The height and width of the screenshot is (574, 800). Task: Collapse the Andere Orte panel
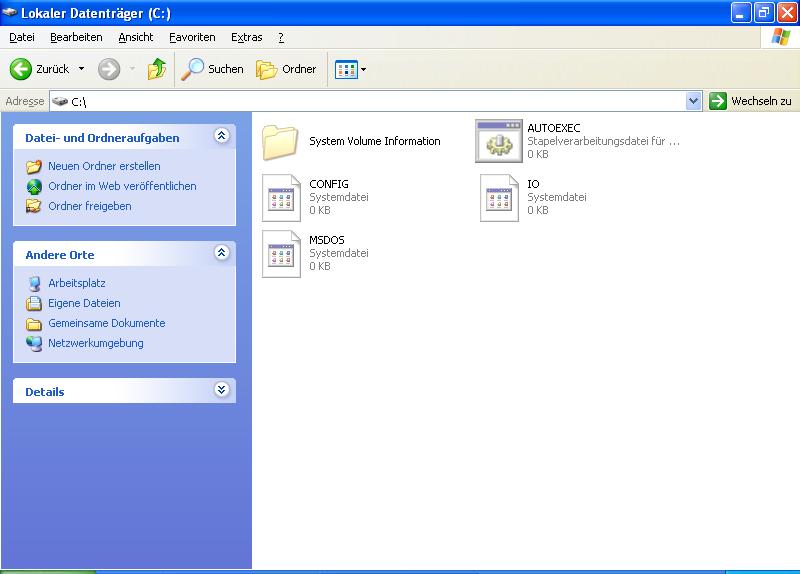tap(221, 253)
